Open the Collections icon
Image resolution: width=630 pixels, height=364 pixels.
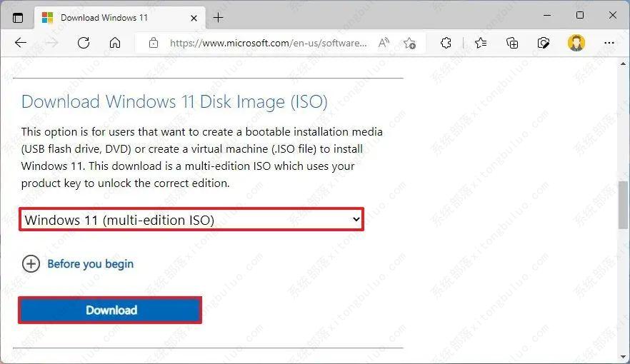[512, 43]
